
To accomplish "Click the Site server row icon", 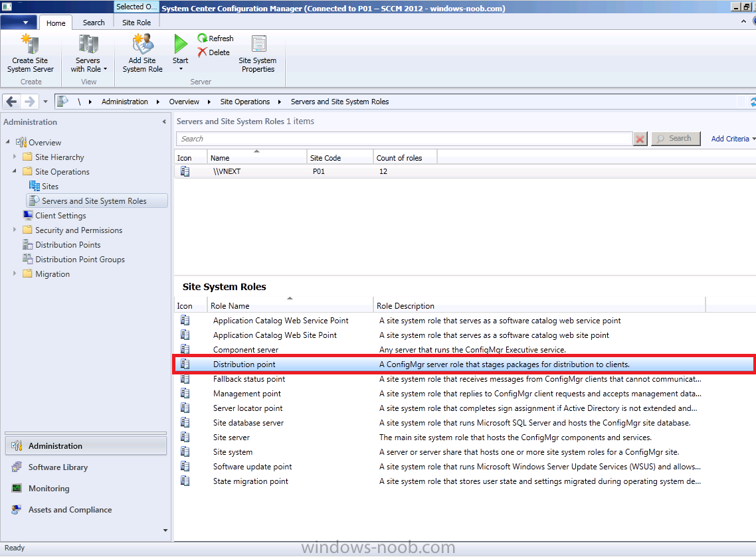I will tap(185, 437).
